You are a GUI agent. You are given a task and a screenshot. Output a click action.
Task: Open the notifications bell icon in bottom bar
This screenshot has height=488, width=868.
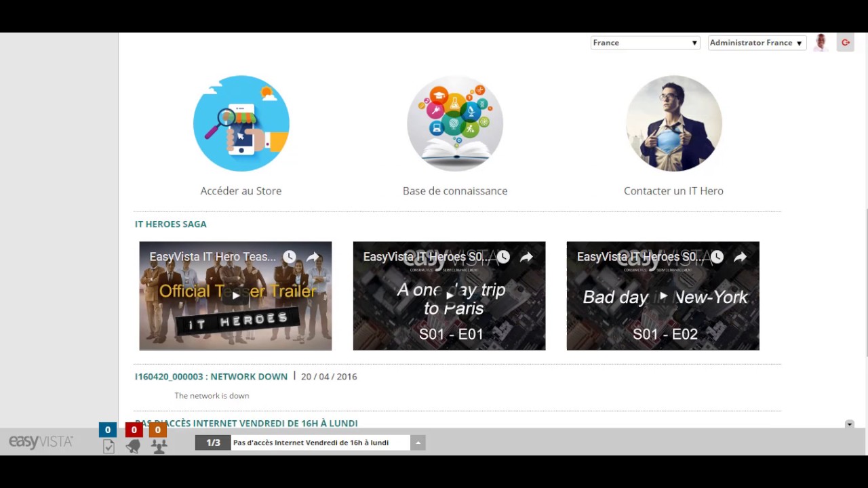(x=134, y=447)
